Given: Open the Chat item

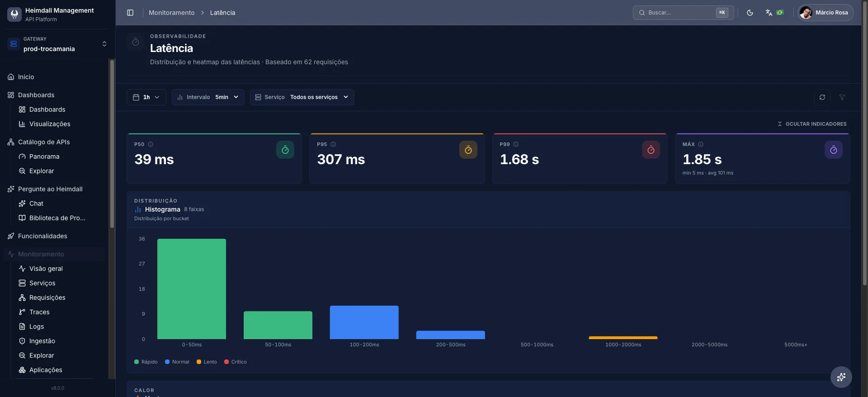Looking at the screenshot, I should coord(60,203).
